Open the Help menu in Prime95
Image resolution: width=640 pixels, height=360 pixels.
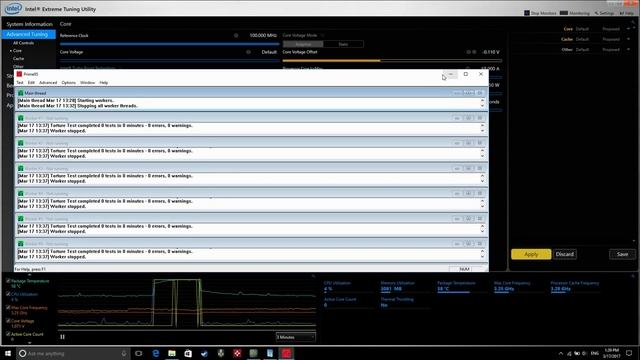104,82
